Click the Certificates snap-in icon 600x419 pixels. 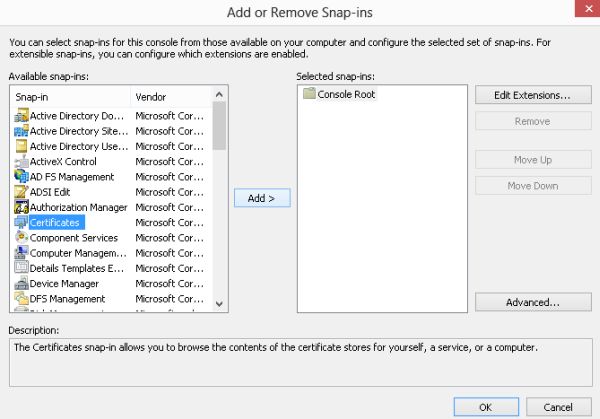[x=21, y=222]
